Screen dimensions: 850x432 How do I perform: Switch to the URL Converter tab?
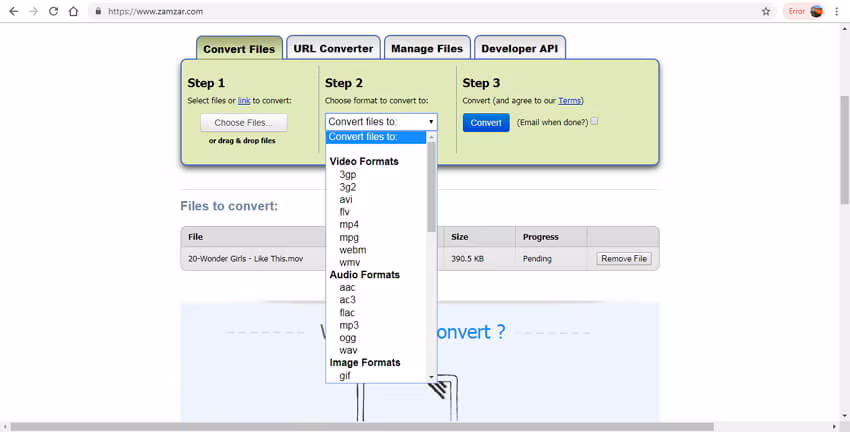coord(333,49)
